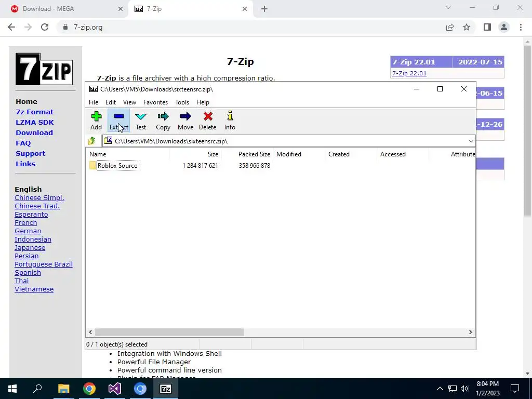Viewport: 532px width, 399px height.
Task: Sort by Accessed column header
Action: coord(403,154)
